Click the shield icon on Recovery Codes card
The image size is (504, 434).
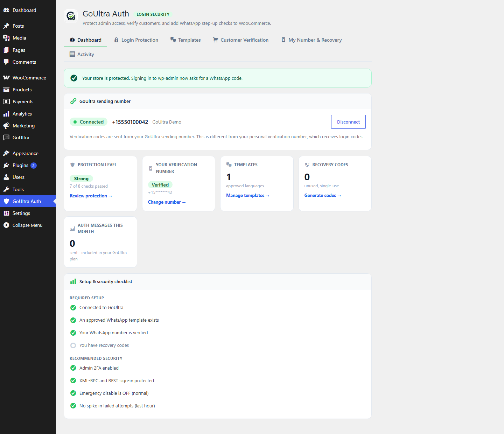coord(307,165)
